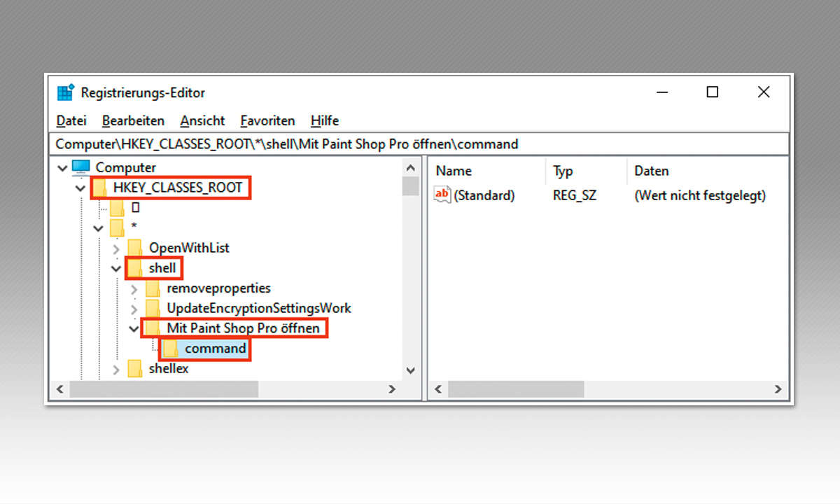Viewport: 840px width, 504px height.
Task: Select the Computer node in the tree
Action: [x=126, y=168]
